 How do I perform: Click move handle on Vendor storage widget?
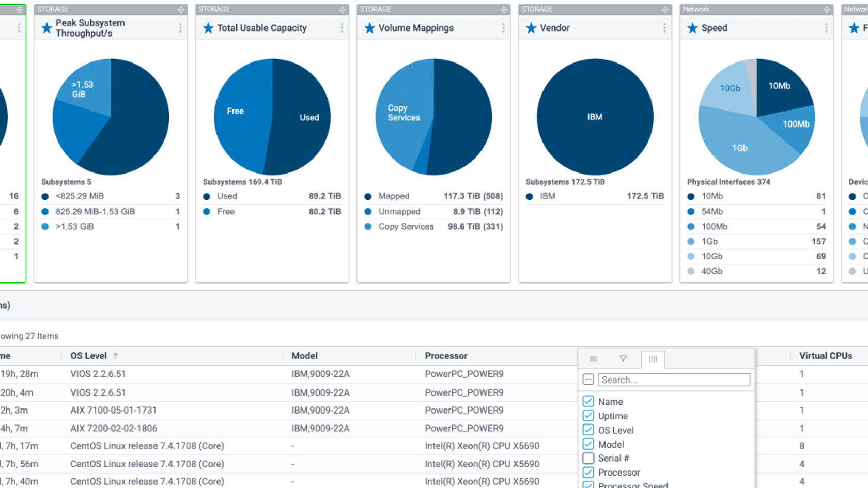click(x=665, y=10)
